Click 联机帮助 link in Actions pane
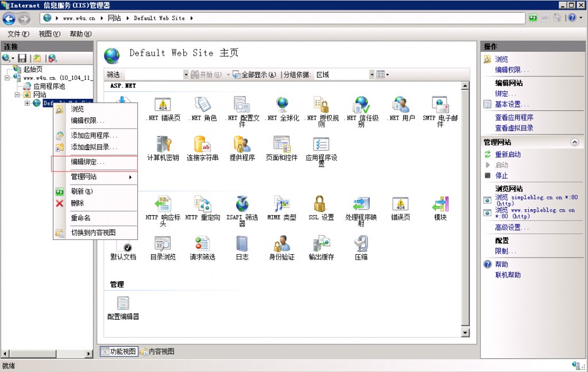The image size is (588, 372). click(508, 275)
